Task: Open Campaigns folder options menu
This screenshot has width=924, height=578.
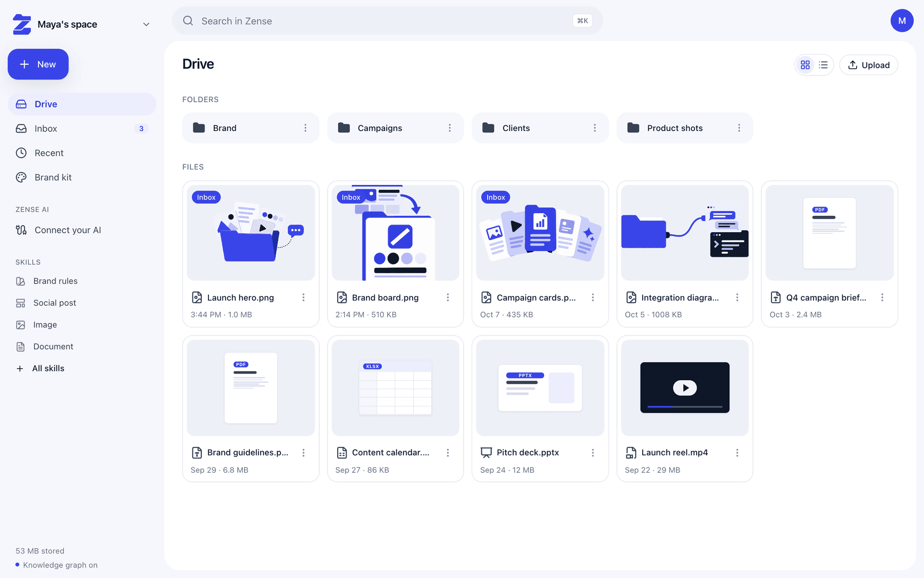Action: click(x=450, y=128)
